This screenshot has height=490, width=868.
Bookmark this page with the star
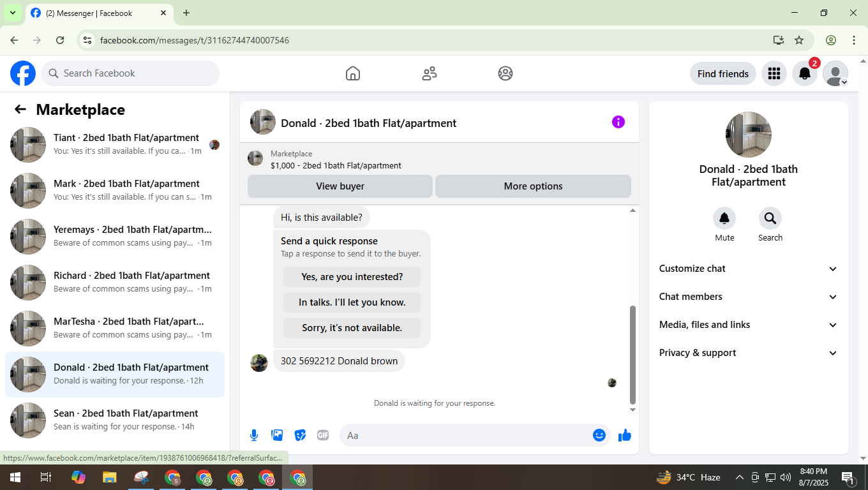click(799, 40)
